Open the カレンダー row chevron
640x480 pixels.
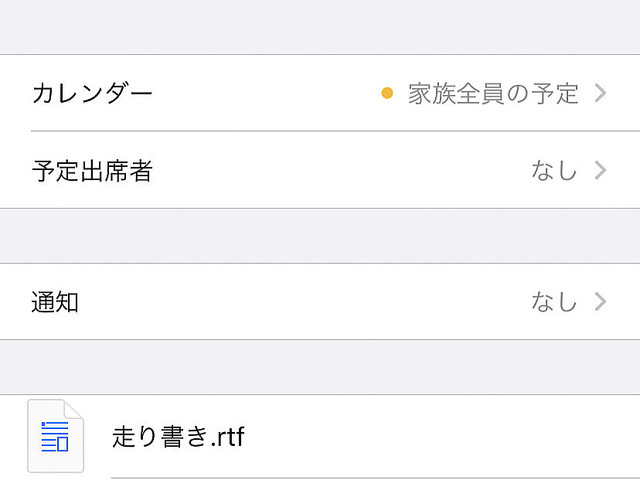600,94
